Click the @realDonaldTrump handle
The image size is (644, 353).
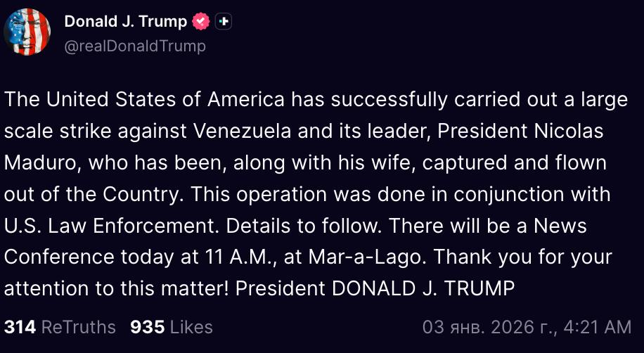[x=135, y=46]
